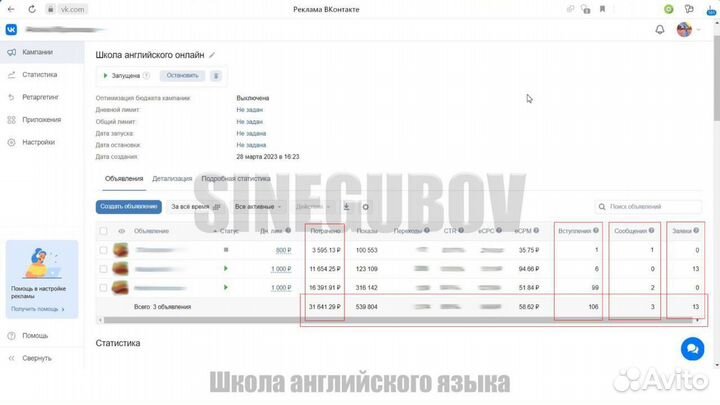Click the vk.com address bar
The width and height of the screenshot is (720, 405).
pyautogui.click(x=73, y=9)
